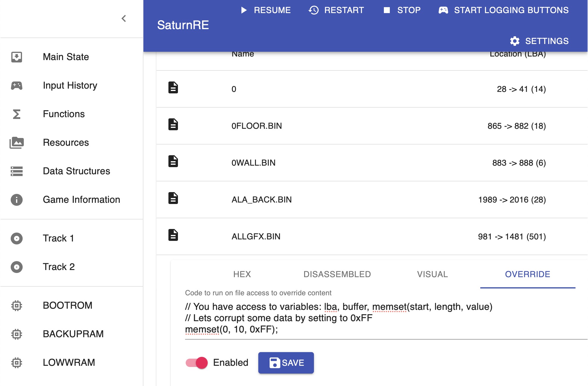Screen dimensions: 588x386
Task: Open SETTINGS from the header
Action: 539,41
